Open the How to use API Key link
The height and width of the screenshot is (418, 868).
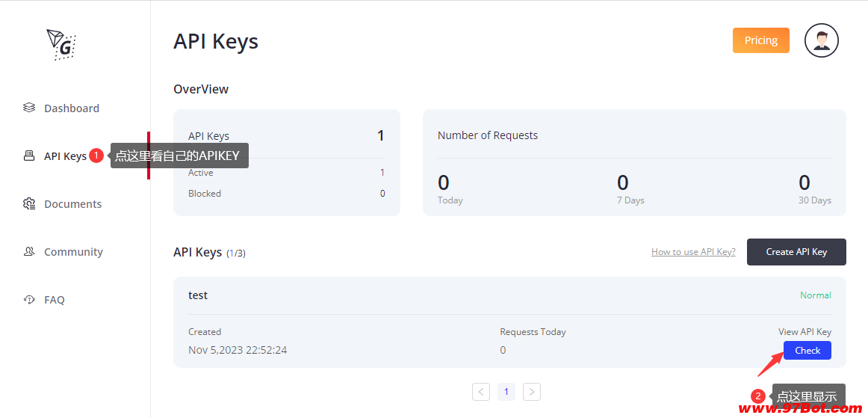pyautogui.click(x=693, y=252)
